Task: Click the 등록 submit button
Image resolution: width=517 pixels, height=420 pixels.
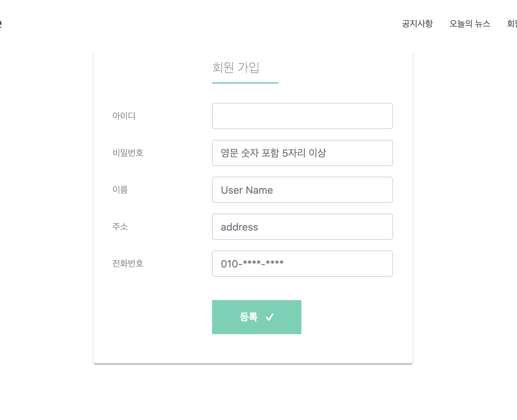Action: coord(256,317)
